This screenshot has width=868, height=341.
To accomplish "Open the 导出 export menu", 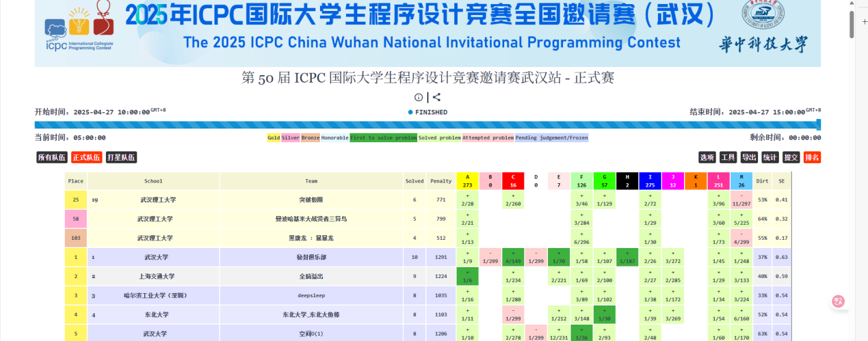I will (749, 157).
